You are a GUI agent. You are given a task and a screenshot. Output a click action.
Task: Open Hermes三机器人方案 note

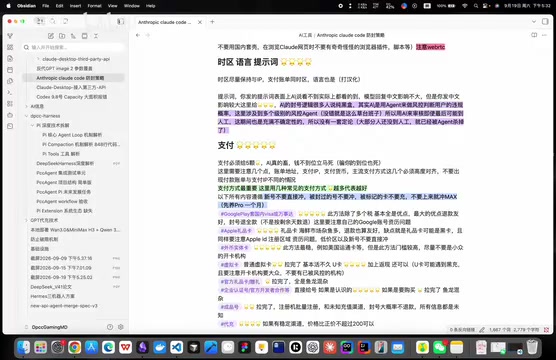52,296
